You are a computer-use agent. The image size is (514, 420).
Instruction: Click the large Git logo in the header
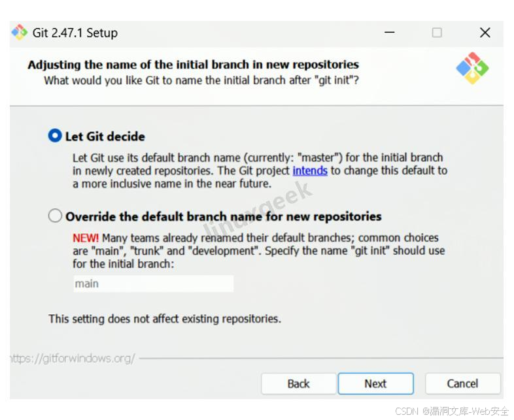pyautogui.click(x=472, y=68)
